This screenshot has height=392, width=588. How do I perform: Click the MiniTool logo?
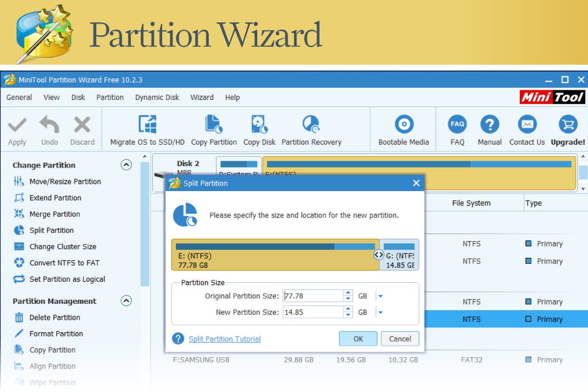tap(553, 97)
